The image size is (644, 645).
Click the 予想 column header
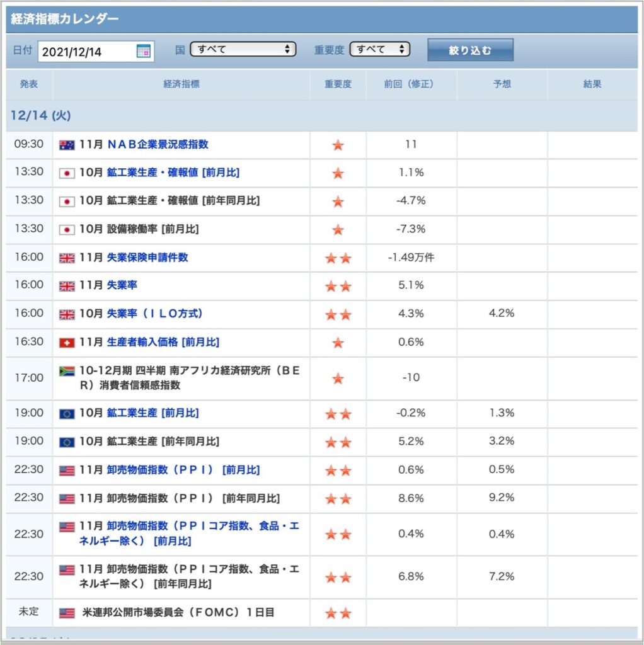[502, 84]
